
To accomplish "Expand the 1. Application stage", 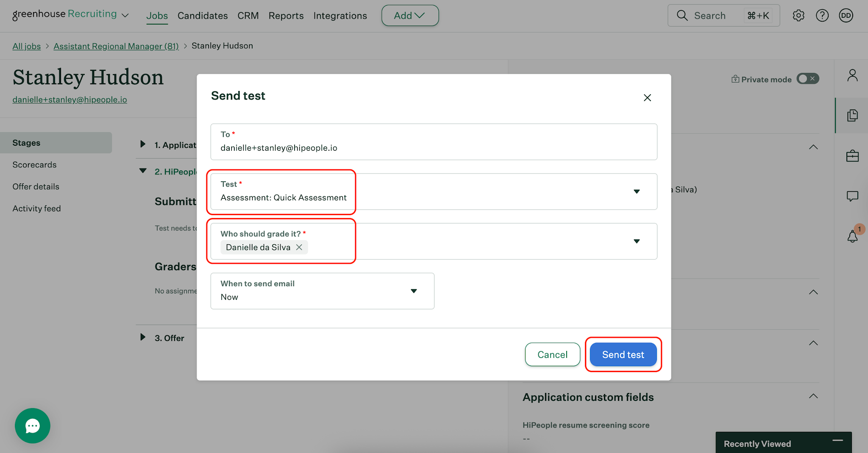I will 143,144.
